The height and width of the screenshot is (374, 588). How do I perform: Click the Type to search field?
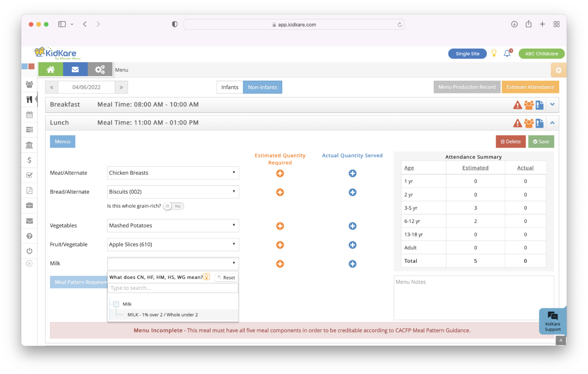point(173,288)
